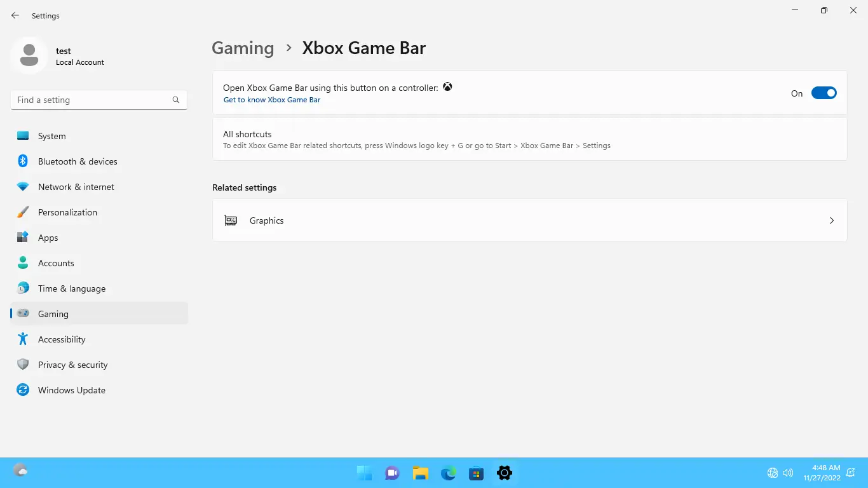Open the Personalization category
This screenshot has width=868, height=488.
pos(99,212)
